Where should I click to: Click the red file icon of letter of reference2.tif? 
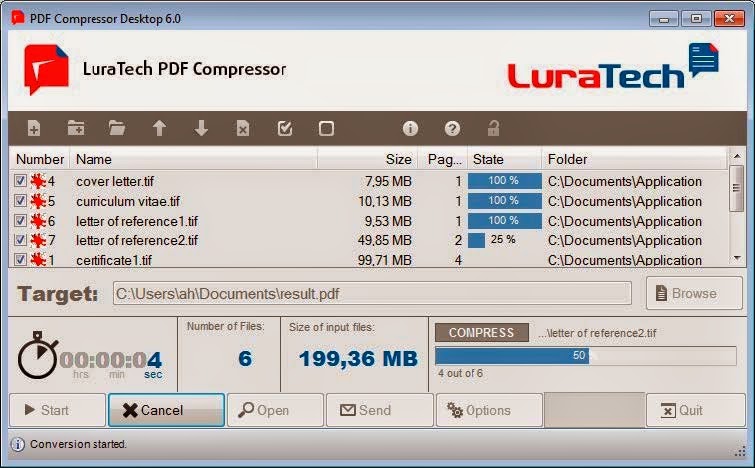(38, 240)
